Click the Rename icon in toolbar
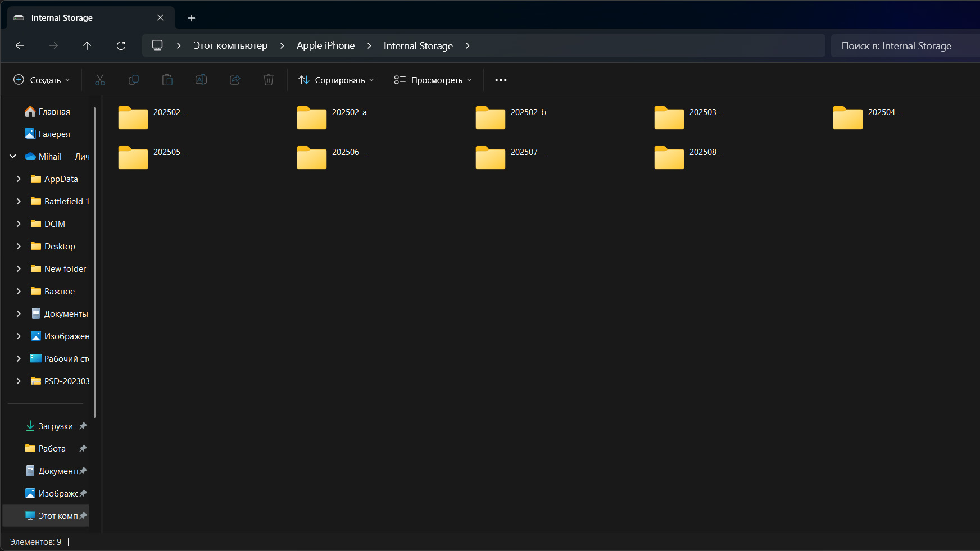The image size is (980, 551). pyautogui.click(x=201, y=80)
